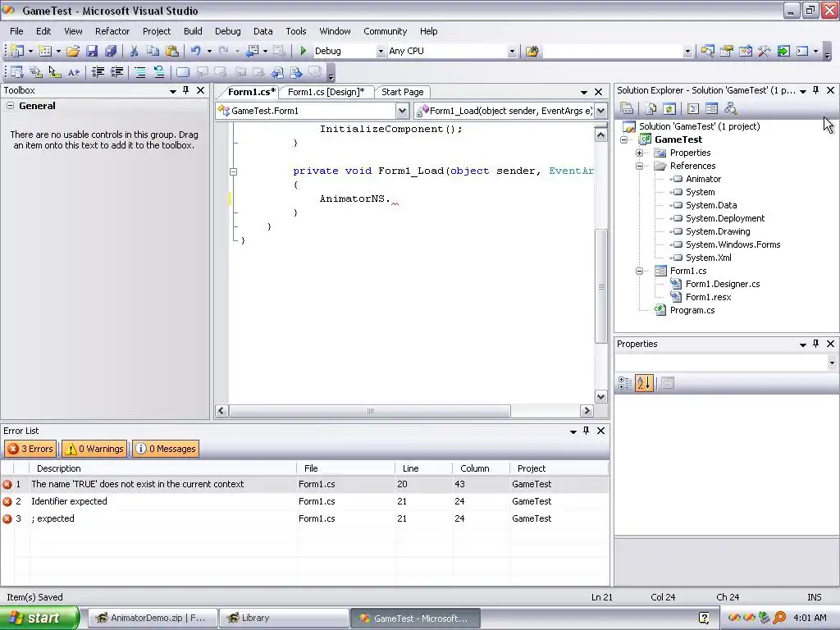The width and height of the screenshot is (840, 630).
Task: Click the View Class Diagram icon in Solution Explorer
Action: pos(730,109)
